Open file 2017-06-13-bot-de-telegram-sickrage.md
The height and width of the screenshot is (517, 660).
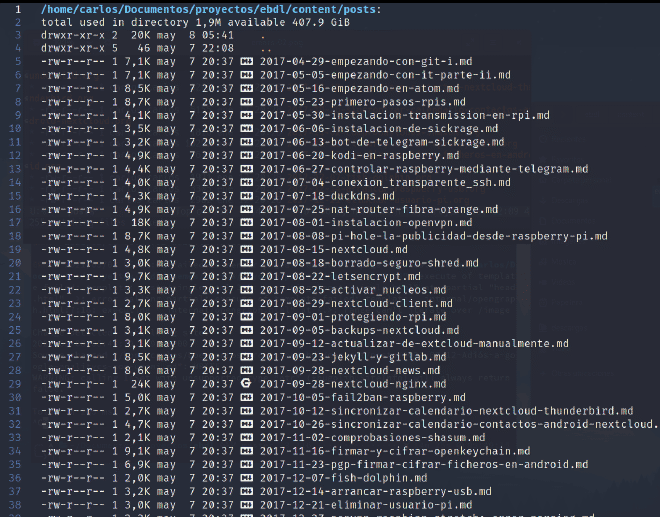(382, 142)
